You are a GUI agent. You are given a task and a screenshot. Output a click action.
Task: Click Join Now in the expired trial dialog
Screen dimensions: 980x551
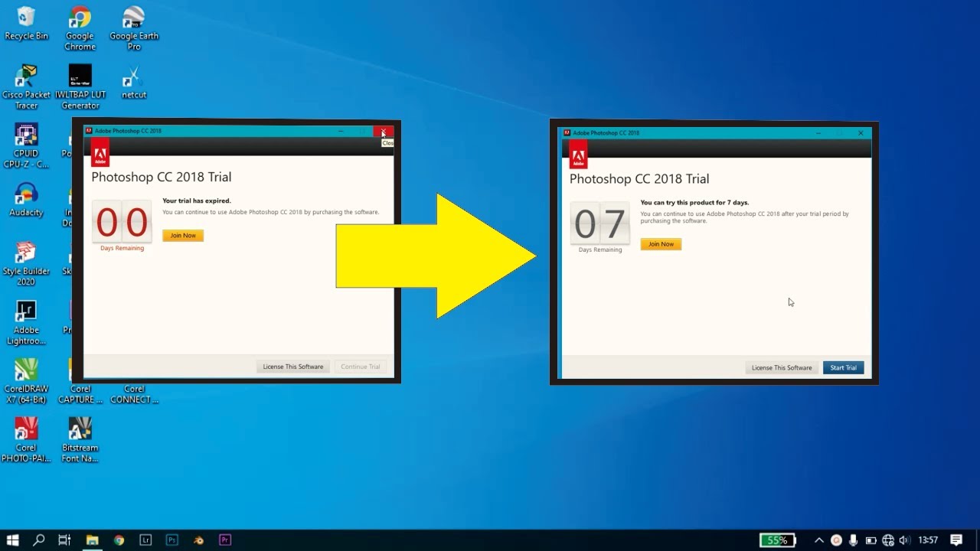[183, 235]
